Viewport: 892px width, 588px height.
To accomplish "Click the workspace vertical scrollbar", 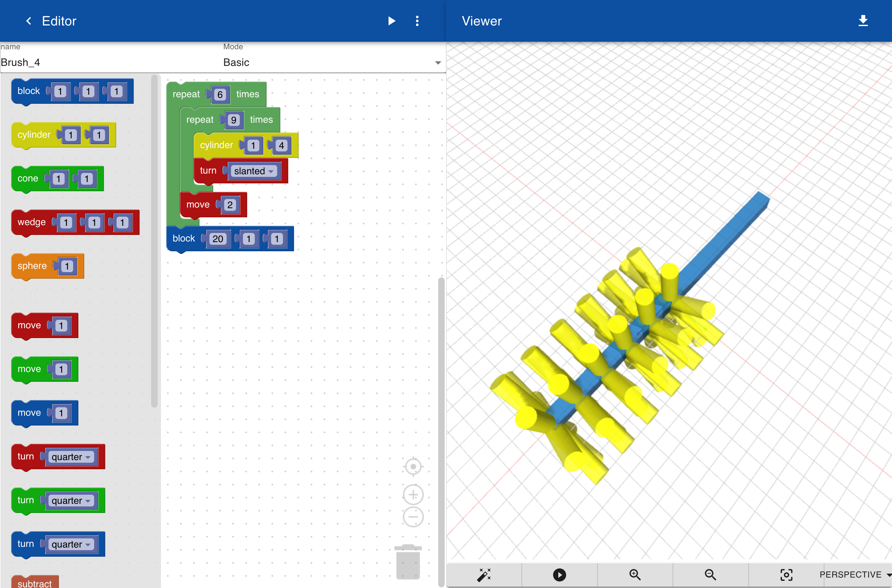I will tap(441, 431).
